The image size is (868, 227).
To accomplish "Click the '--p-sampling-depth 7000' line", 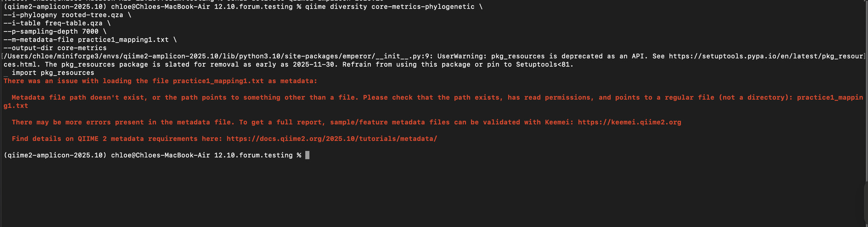I will pyautogui.click(x=55, y=32).
